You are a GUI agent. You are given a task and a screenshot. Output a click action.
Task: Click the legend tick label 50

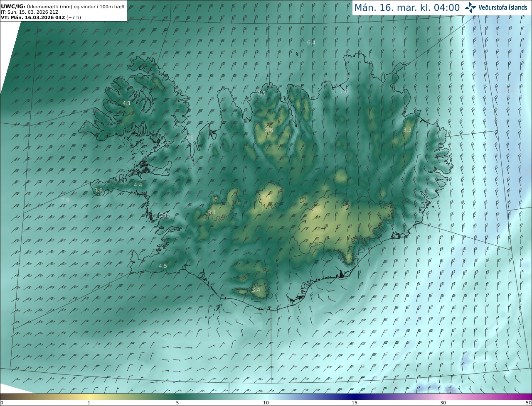529,403
